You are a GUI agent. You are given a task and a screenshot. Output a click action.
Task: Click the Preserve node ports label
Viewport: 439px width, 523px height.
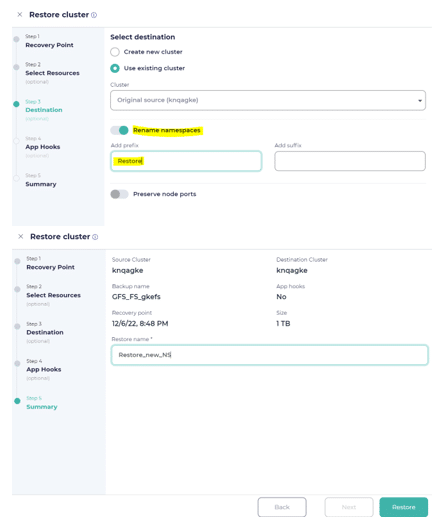click(x=164, y=194)
